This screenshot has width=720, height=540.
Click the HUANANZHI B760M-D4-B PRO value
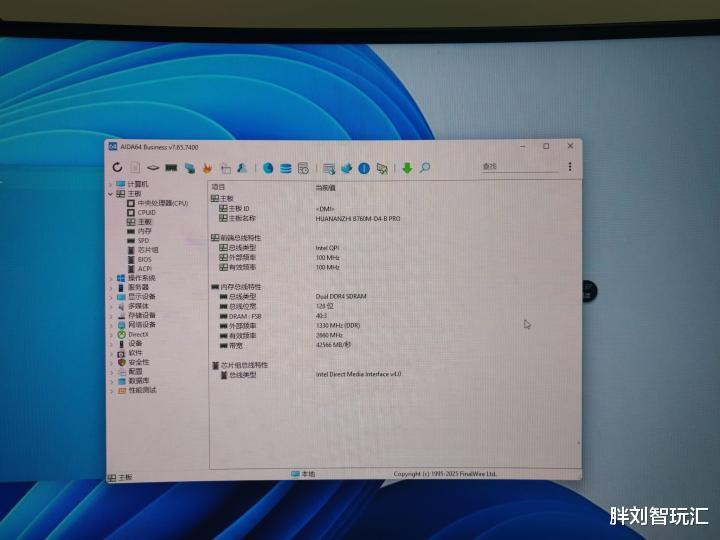358,219
